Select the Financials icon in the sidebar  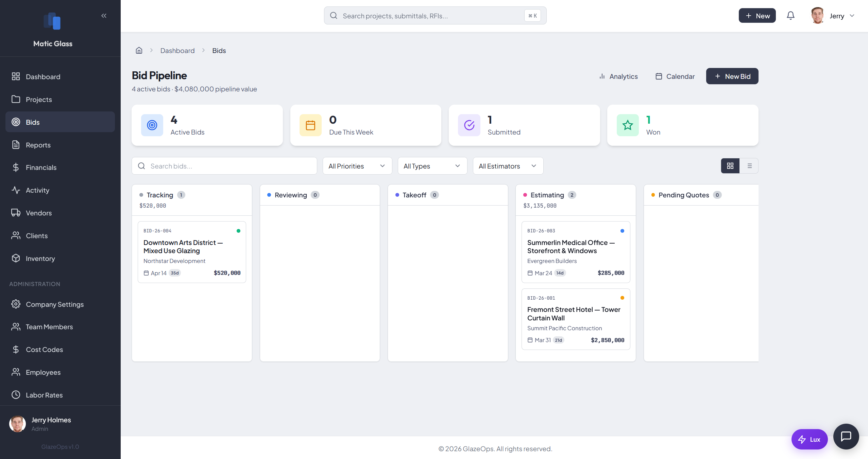click(16, 167)
